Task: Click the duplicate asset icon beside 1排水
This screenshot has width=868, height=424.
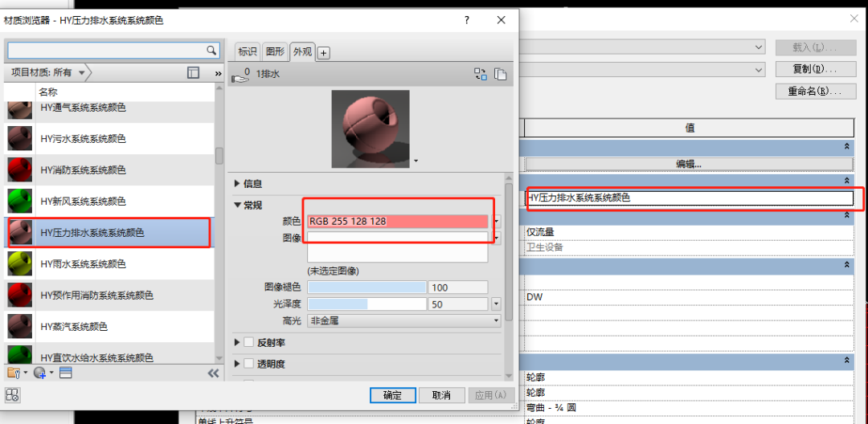Action: click(500, 75)
